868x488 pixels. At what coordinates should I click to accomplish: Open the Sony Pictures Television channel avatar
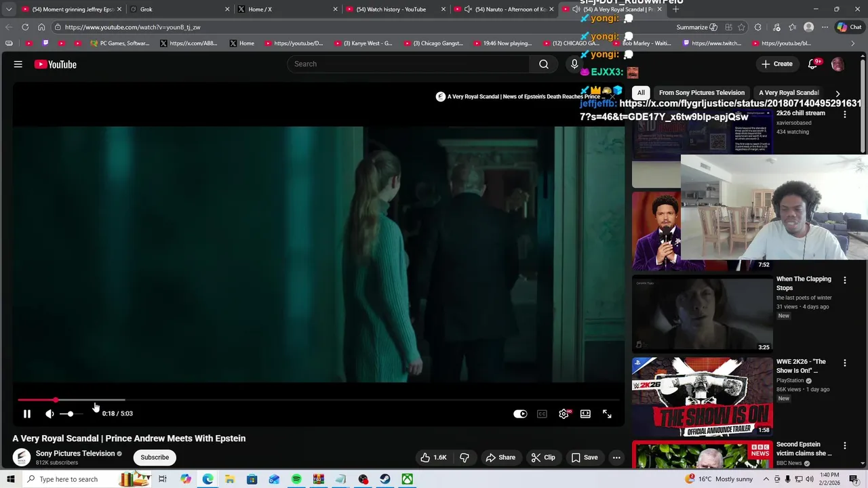pyautogui.click(x=22, y=457)
